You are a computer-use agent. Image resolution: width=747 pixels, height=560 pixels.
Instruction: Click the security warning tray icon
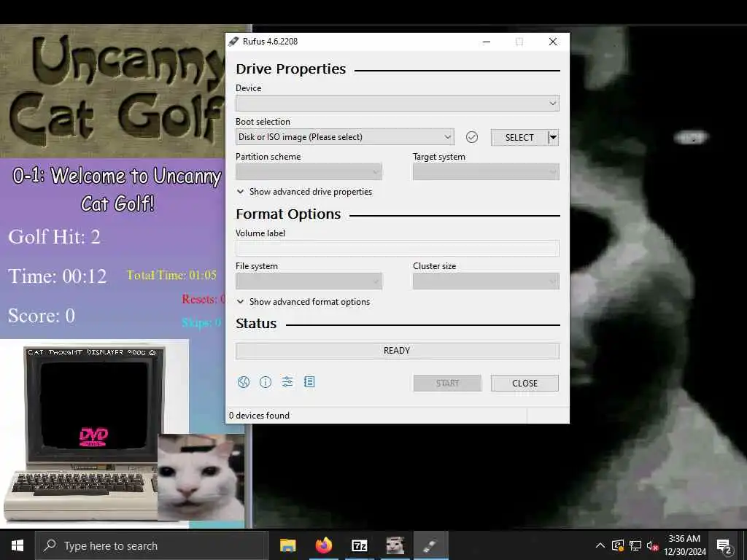617,545
